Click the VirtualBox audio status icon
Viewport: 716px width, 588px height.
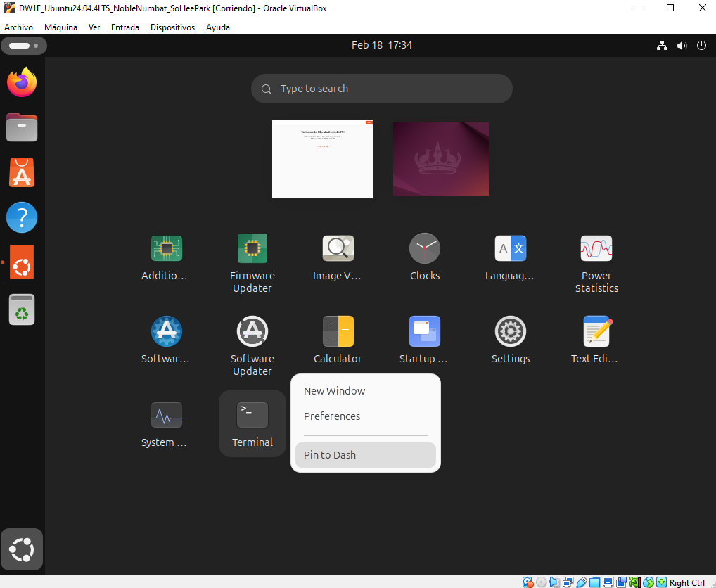click(555, 582)
